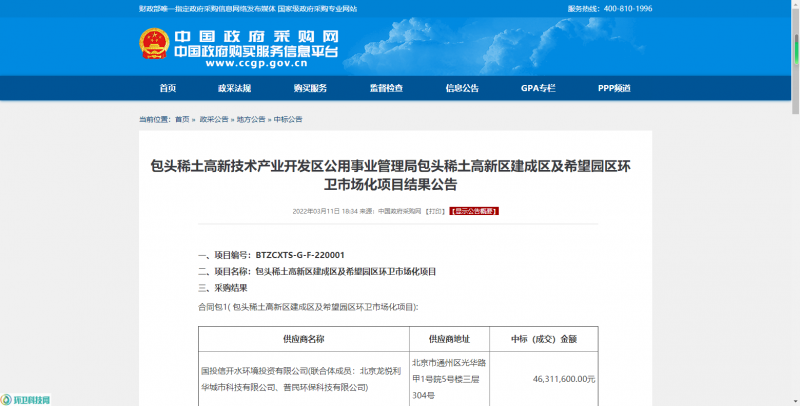Click the 打印 print link

[x=434, y=212]
